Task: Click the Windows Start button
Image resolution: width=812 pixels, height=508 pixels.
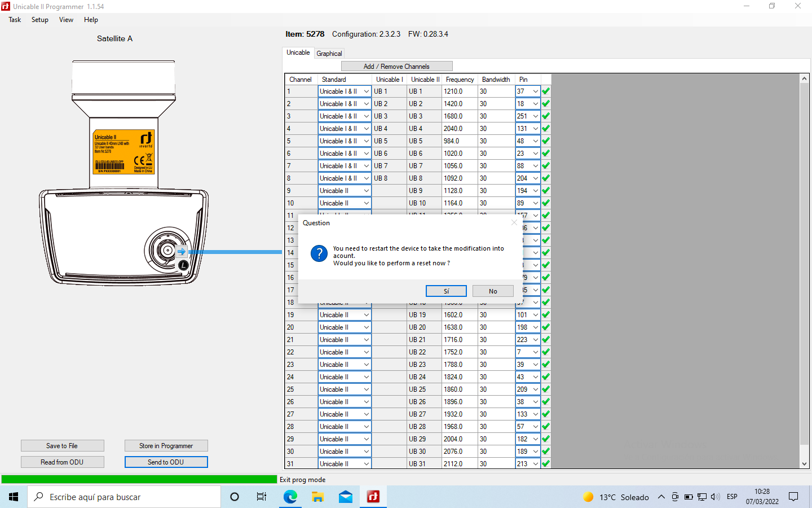Action: [14, 497]
